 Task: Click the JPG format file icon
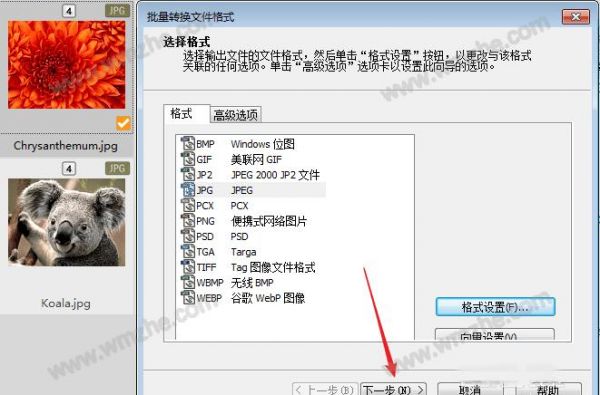tap(188, 190)
